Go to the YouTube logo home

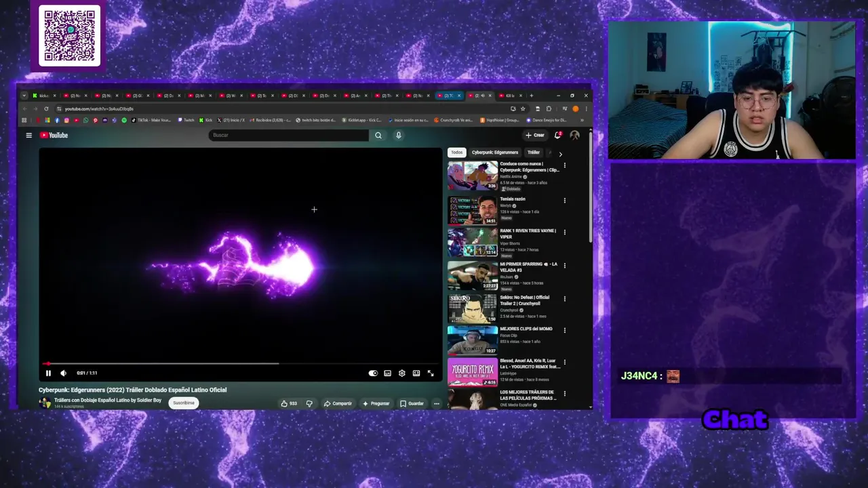[x=54, y=136]
